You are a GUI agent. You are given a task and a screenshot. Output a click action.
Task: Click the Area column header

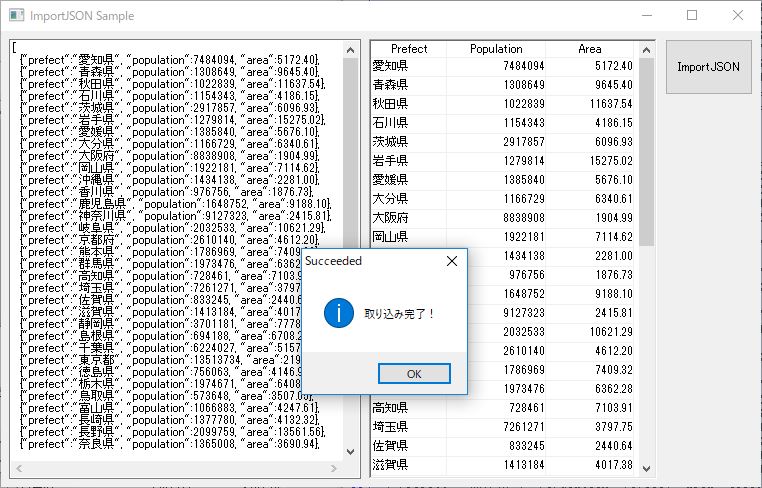click(x=590, y=49)
